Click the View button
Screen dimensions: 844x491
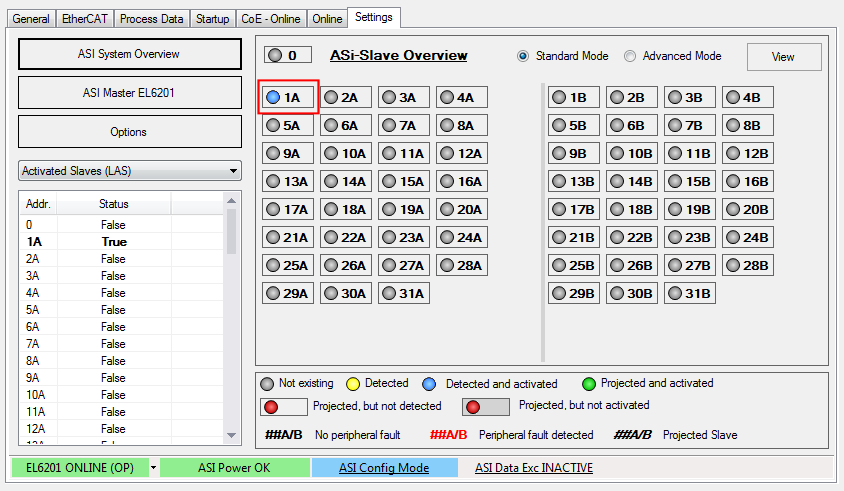pyautogui.click(x=784, y=57)
